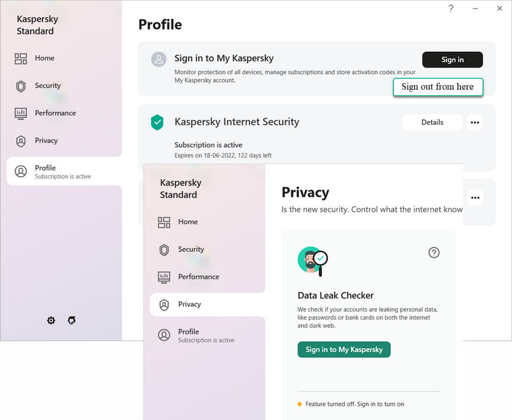Click the green shield icon for Kaspersky Internet Security

coord(157,122)
